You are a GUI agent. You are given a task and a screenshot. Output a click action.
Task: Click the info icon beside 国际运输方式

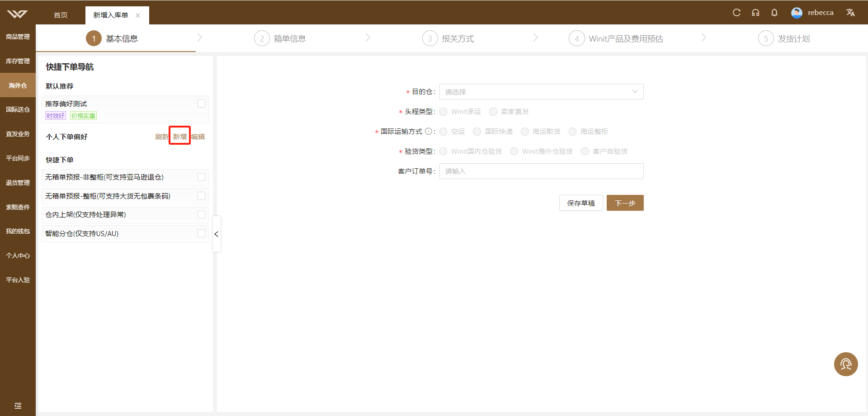[428, 132]
